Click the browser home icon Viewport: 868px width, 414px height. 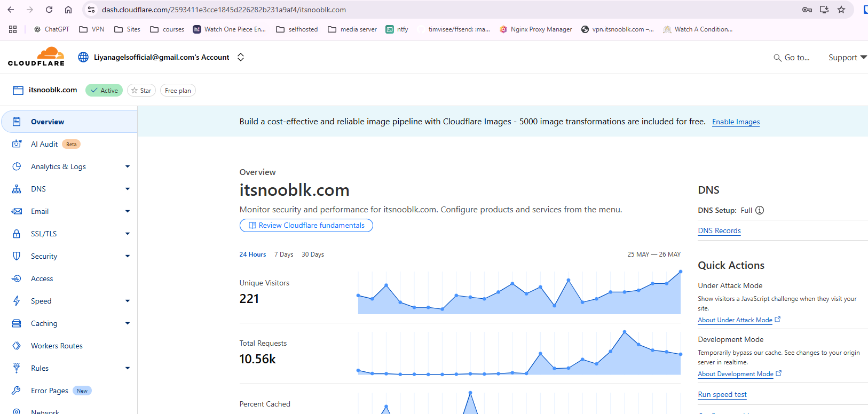(68, 10)
